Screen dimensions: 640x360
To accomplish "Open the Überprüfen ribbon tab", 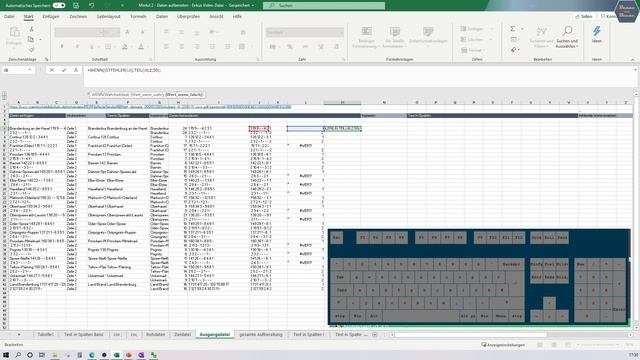I will (x=188, y=17).
